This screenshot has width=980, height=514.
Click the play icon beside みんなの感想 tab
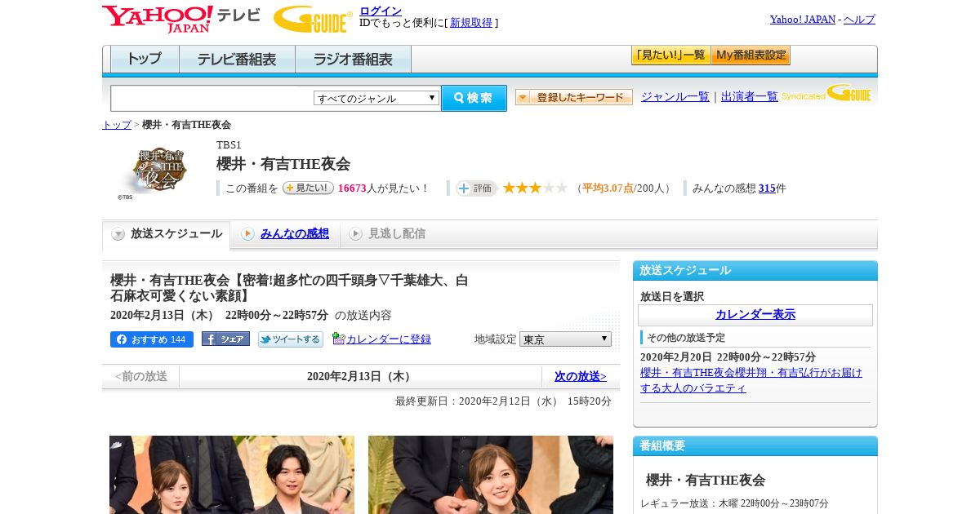tap(247, 234)
